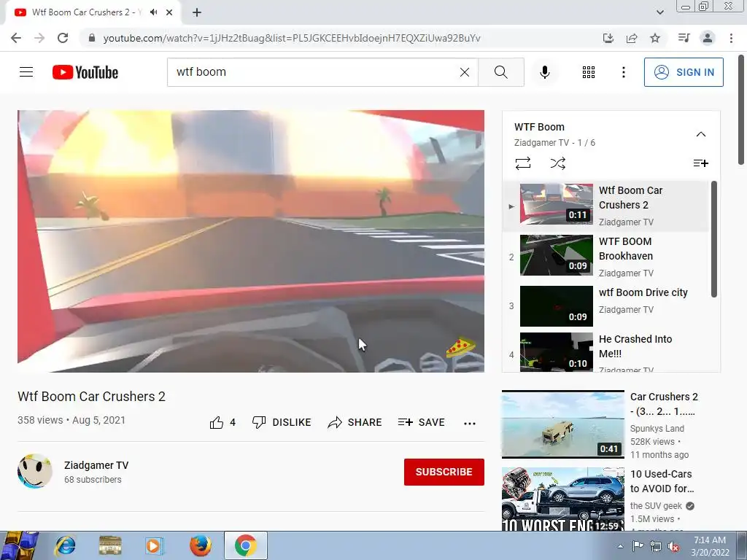Go forward in Chrome
Viewport: 747px width, 560px height.
tap(39, 38)
